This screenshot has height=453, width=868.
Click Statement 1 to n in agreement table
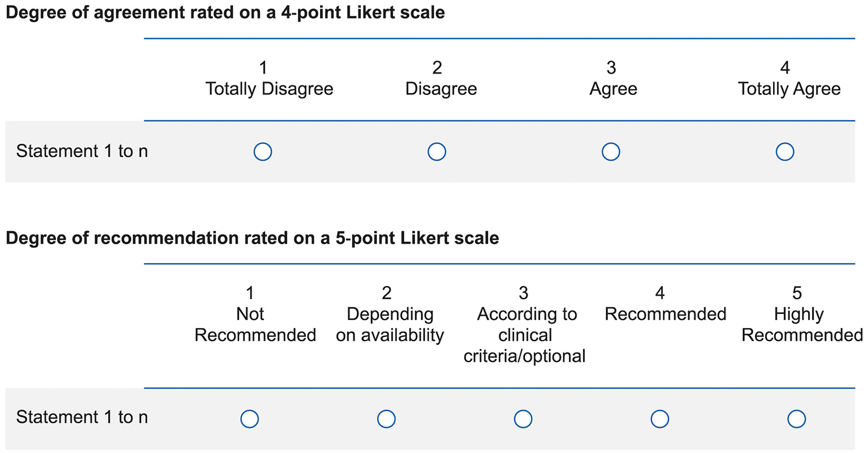click(82, 152)
